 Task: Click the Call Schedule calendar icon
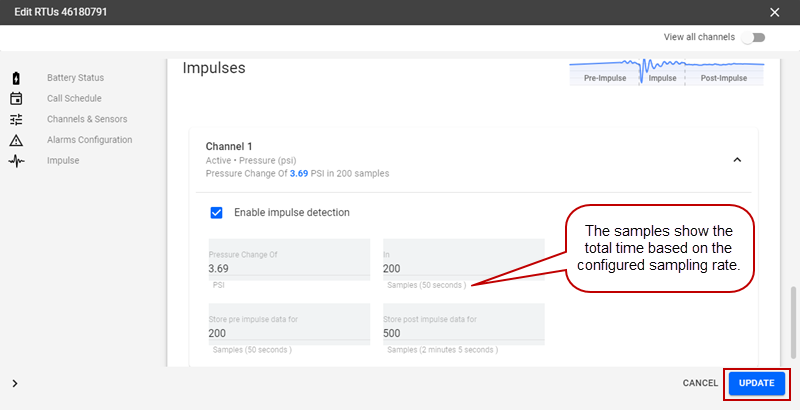coord(16,98)
